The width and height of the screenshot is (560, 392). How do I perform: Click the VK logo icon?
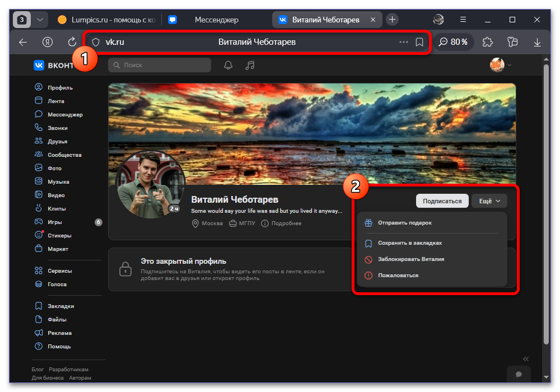(39, 66)
